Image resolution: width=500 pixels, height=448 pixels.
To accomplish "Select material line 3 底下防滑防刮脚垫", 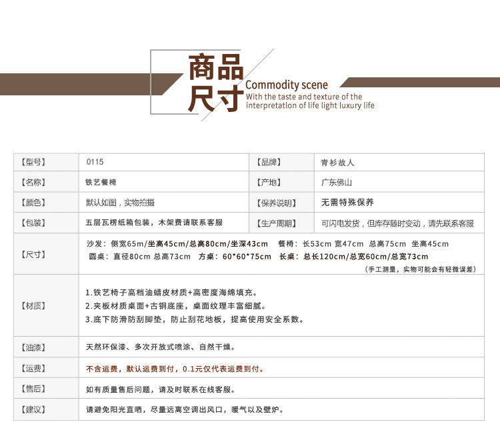I will point(194,319).
